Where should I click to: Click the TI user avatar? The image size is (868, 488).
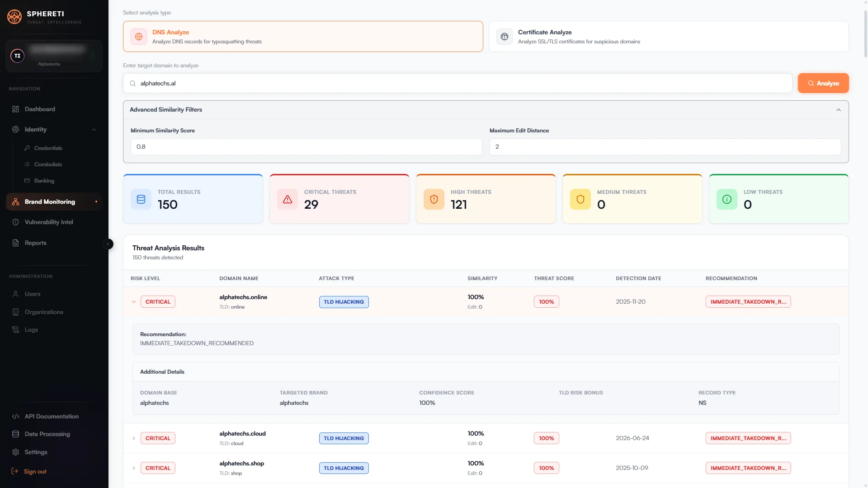(18, 56)
